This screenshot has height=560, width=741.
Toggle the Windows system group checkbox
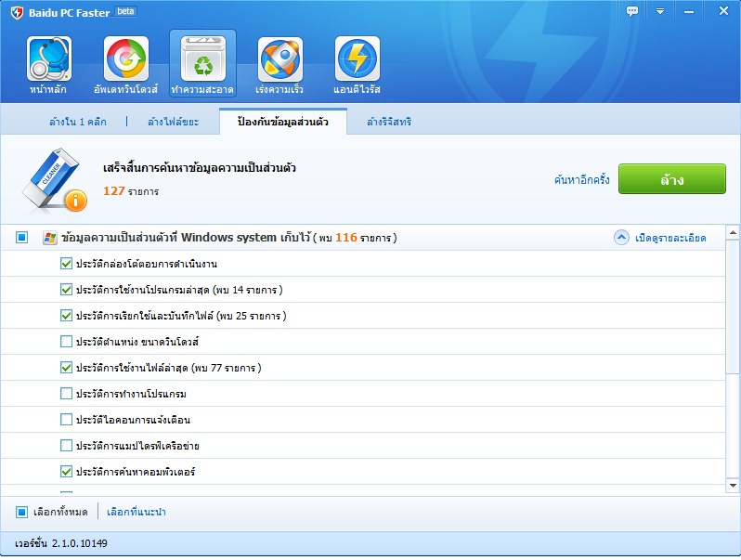click(x=21, y=238)
